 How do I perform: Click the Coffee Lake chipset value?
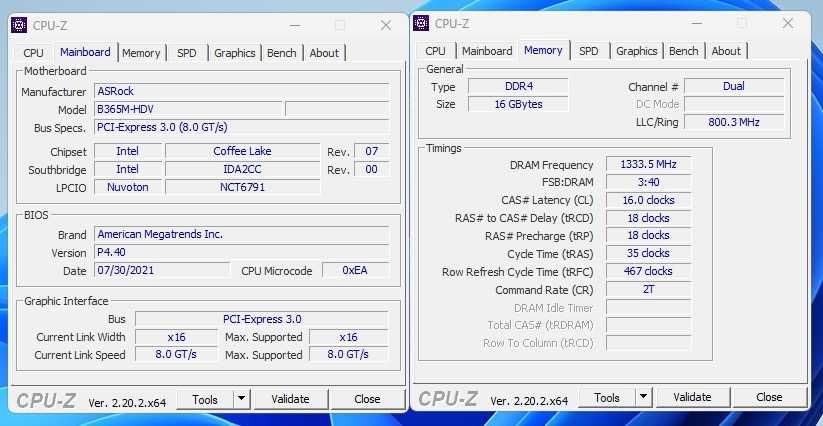coord(242,151)
